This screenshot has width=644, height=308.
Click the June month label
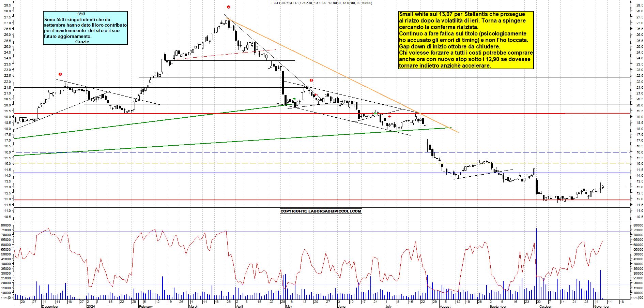[x=341, y=306]
